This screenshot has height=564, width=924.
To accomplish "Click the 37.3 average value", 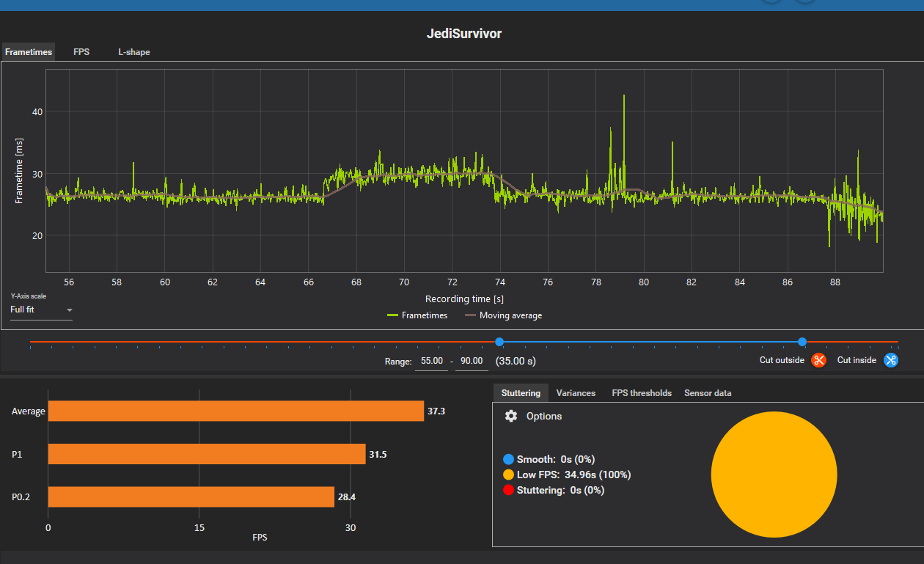I will coord(436,411).
